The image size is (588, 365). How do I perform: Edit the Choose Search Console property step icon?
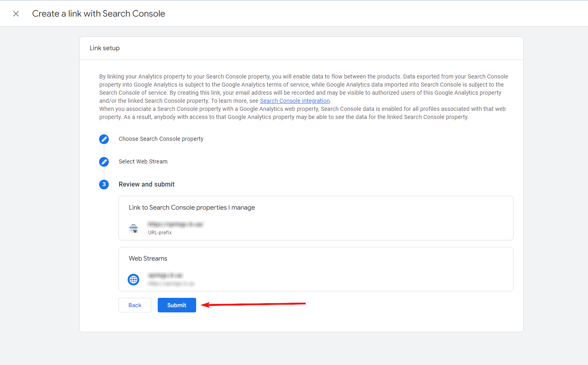coord(104,139)
